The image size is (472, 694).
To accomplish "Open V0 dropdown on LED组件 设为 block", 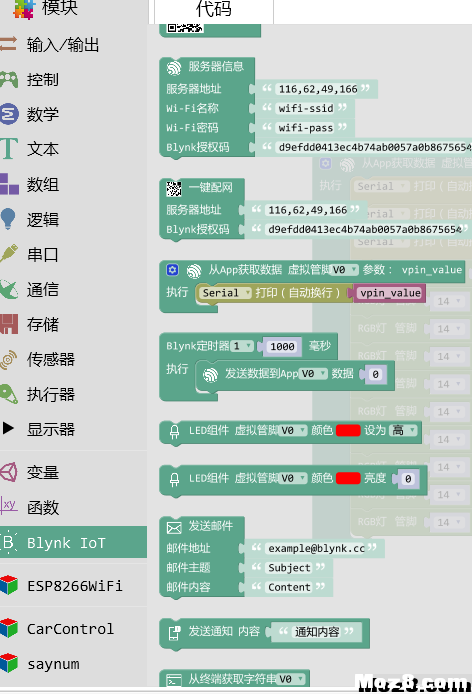I will (293, 430).
